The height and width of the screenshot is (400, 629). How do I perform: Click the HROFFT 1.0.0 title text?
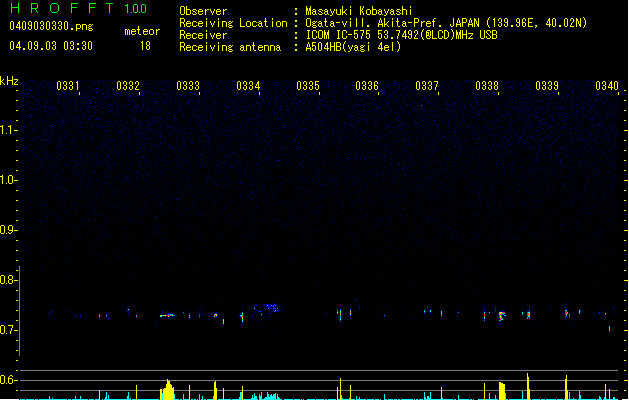coord(79,8)
